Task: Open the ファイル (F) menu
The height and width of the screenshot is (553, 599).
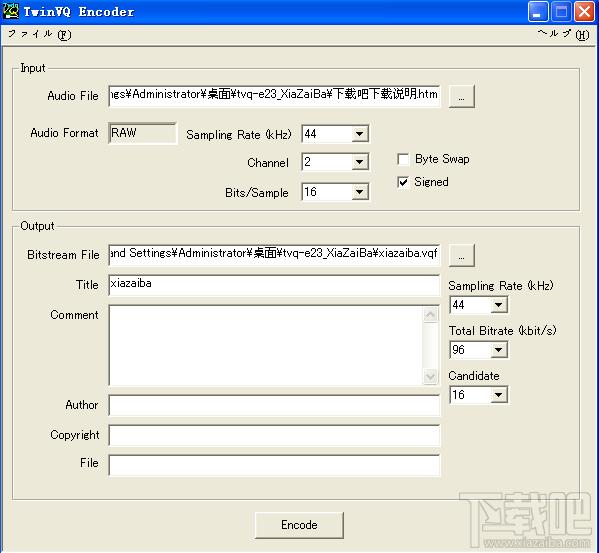Action: 39,35
